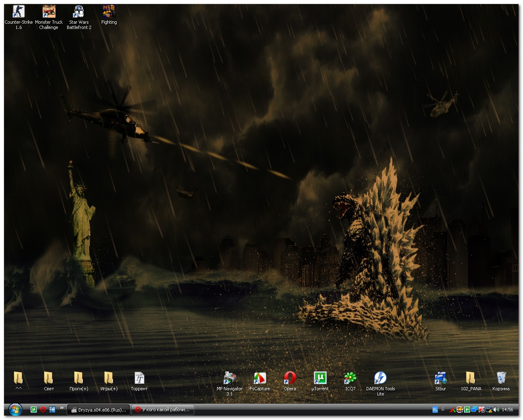Open µTorrent icon in system tray
This screenshot has height=420, width=523.
click(467, 410)
